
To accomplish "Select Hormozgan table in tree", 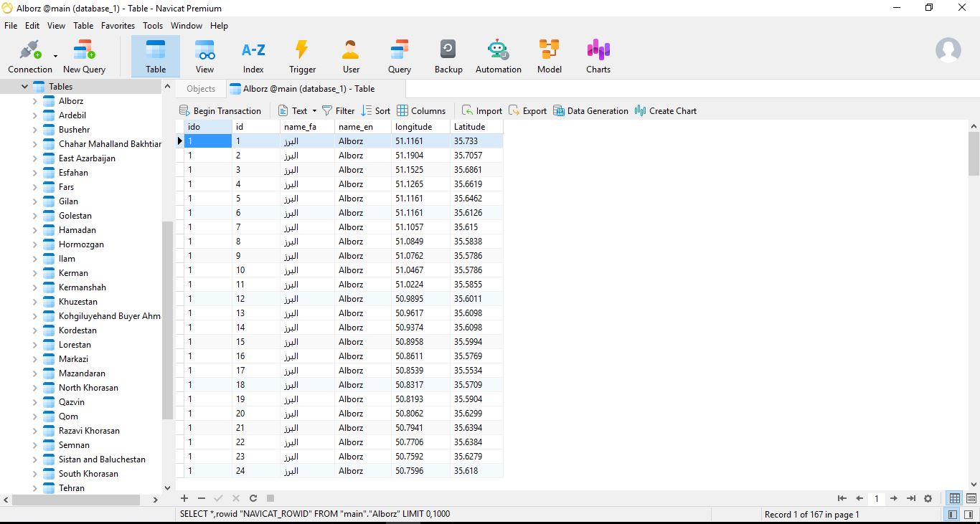I will [x=81, y=244].
